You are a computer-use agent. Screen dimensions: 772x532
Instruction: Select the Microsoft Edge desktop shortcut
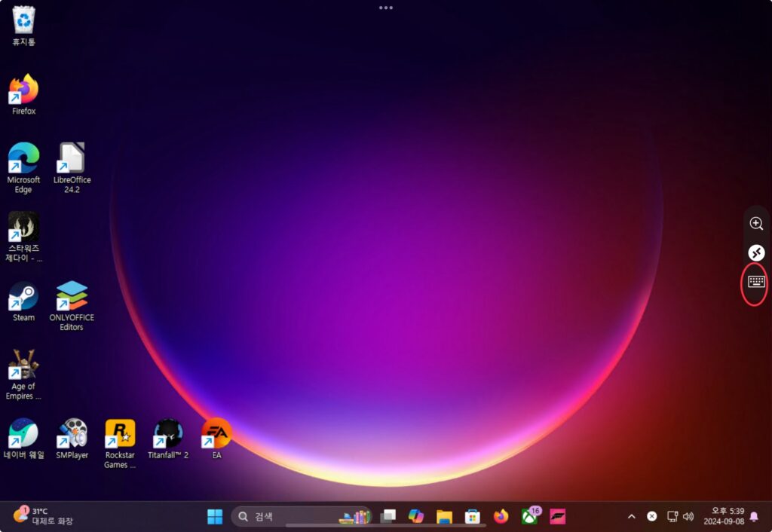coord(23,167)
